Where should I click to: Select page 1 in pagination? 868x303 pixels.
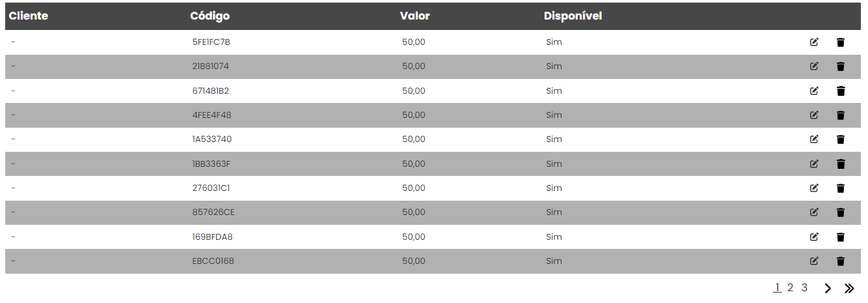pos(778,287)
